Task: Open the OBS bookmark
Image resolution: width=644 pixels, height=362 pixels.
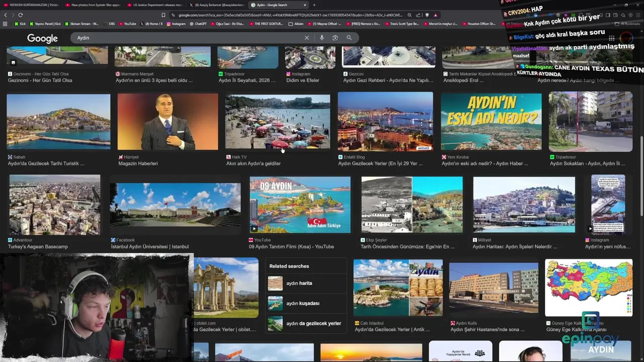Action: tap(109, 24)
